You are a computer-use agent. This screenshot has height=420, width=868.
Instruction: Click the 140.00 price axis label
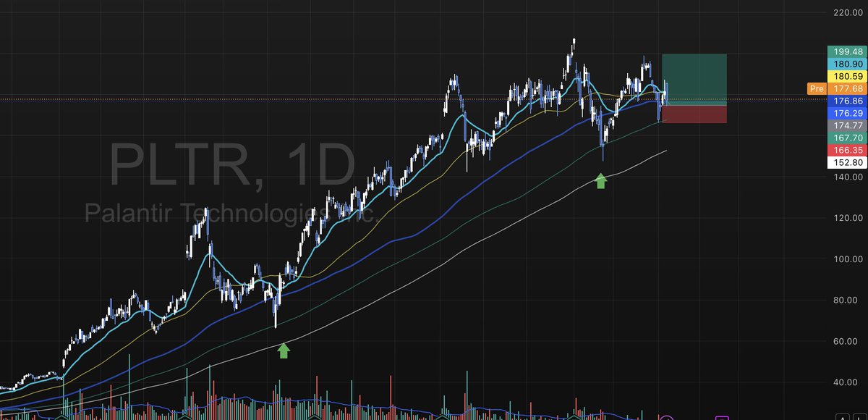point(846,177)
